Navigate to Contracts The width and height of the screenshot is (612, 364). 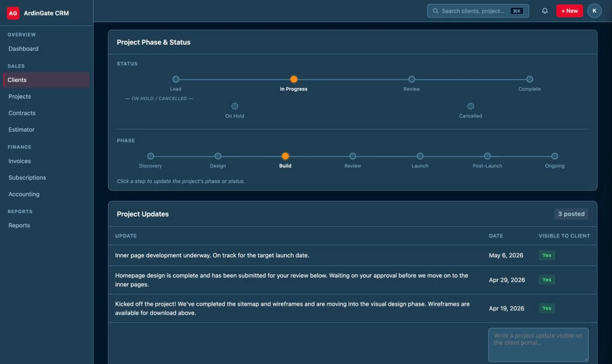(x=47, y=113)
